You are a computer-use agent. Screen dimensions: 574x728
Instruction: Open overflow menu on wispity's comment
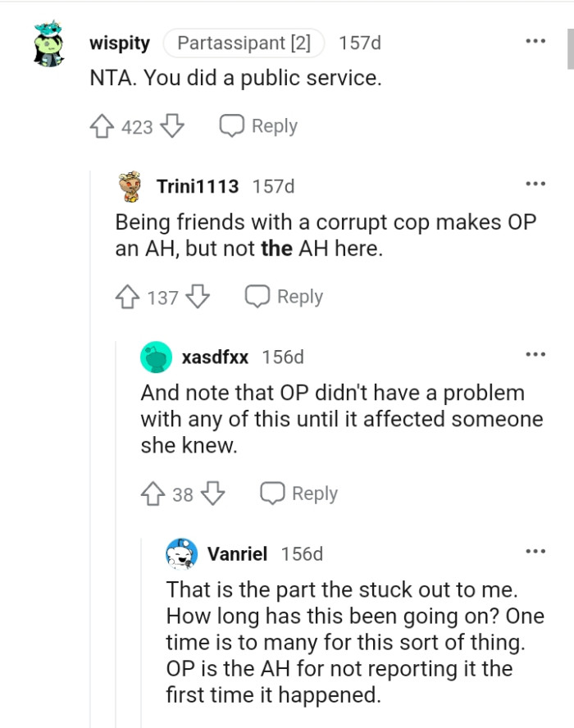point(535,39)
